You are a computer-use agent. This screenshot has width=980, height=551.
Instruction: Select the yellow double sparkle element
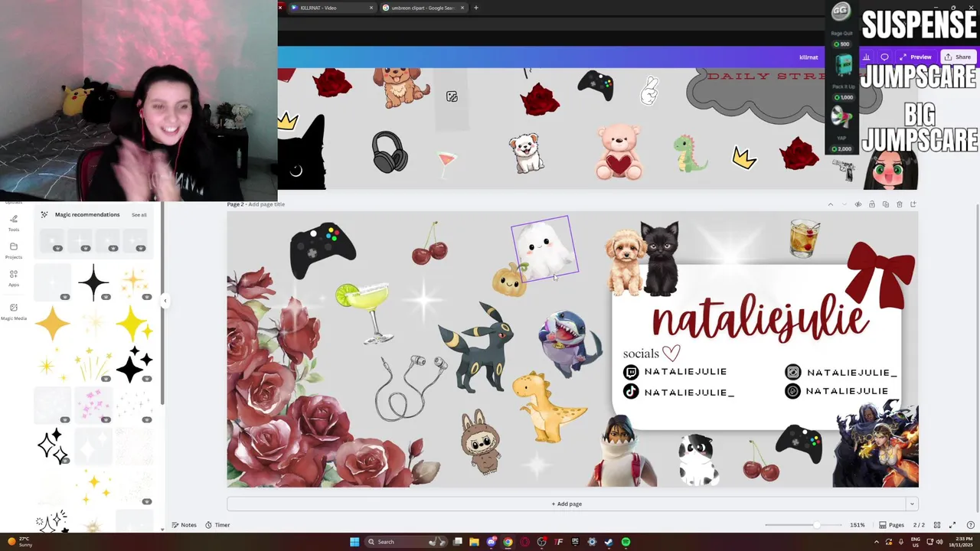[x=135, y=323]
